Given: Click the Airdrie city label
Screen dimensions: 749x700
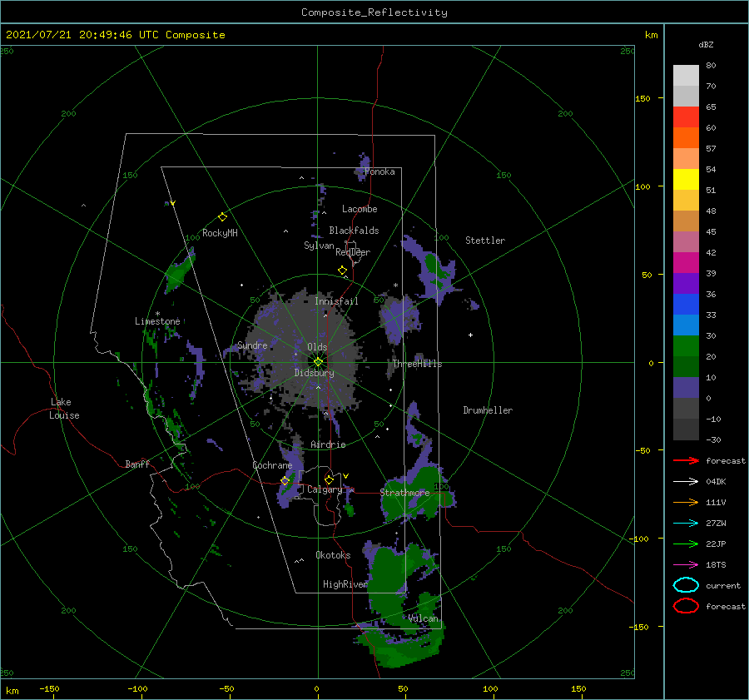Looking at the screenshot, I should (328, 444).
